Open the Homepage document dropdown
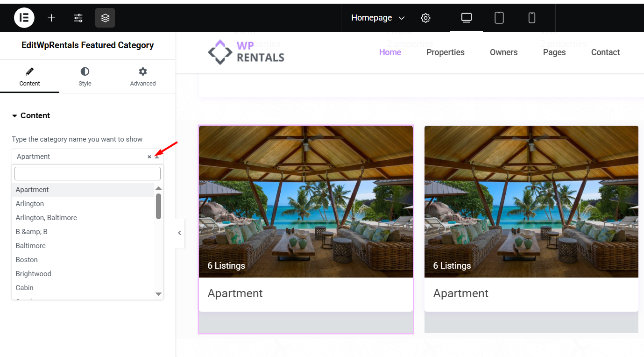The height and width of the screenshot is (357, 644). click(378, 18)
